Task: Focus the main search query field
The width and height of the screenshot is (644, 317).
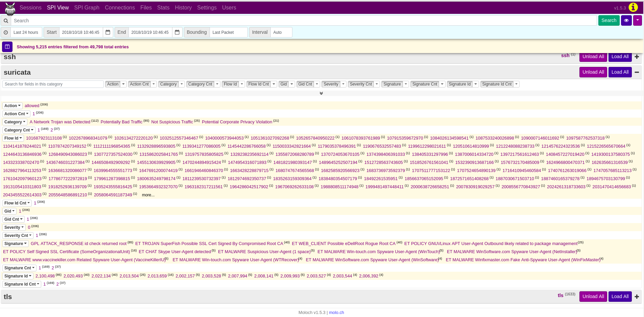Action: (x=304, y=21)
